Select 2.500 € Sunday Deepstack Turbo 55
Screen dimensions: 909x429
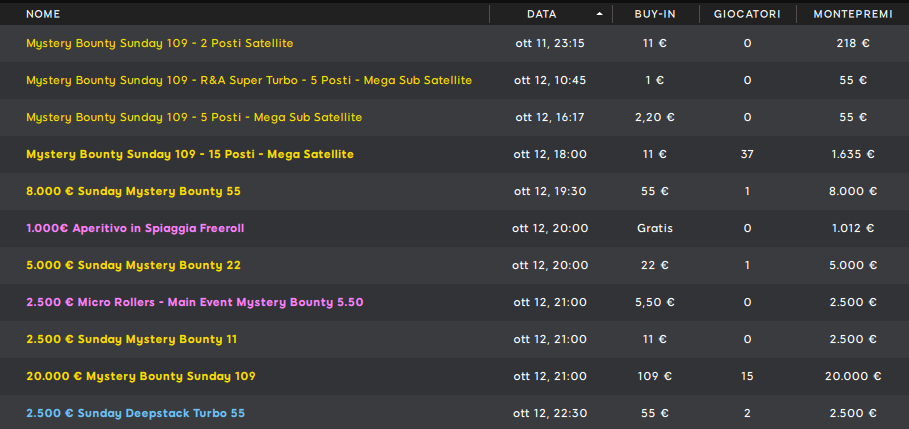[x=135, y=413]
